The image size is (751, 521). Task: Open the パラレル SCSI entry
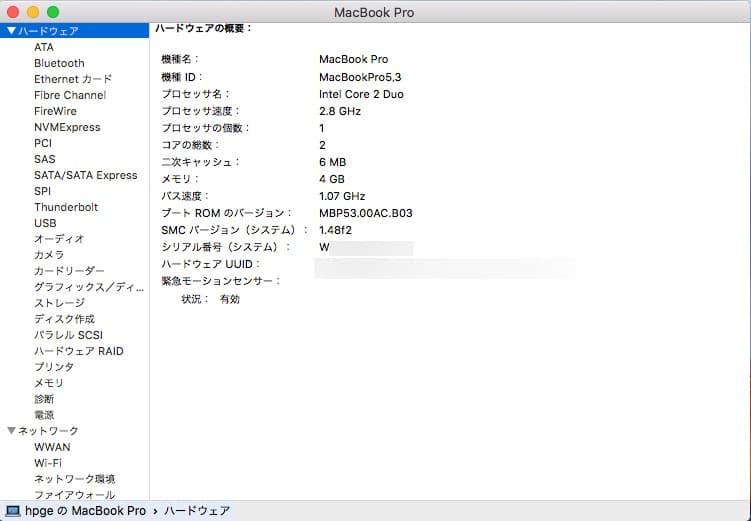[68, 335]
